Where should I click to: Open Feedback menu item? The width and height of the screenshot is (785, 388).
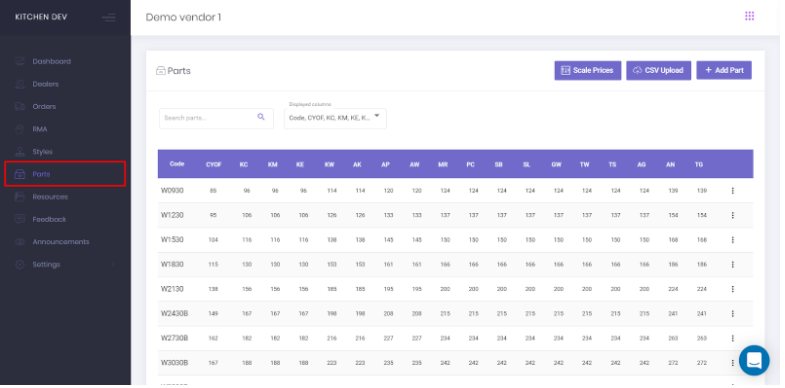pyautogui.click(x=49, y=219)
